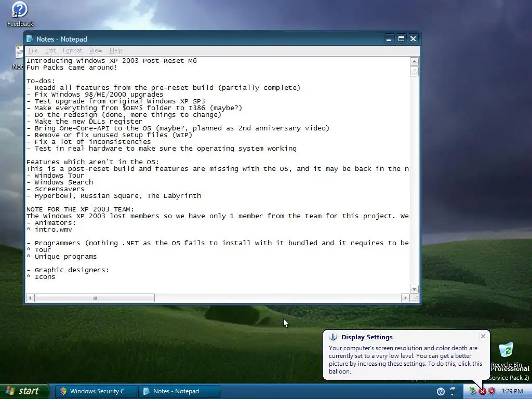Click the '* Icons' line
The image size is (532, 399).
tap(41, 277)
